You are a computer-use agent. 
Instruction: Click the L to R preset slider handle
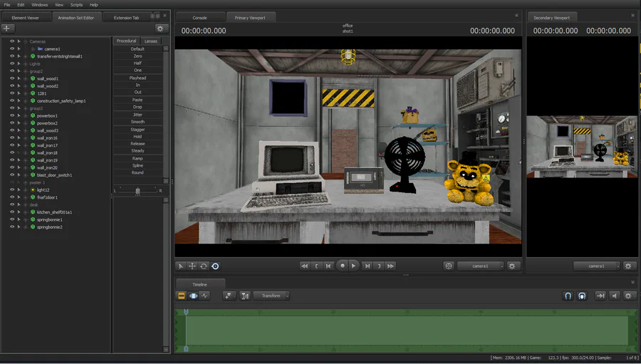click(x=137, y=191)
